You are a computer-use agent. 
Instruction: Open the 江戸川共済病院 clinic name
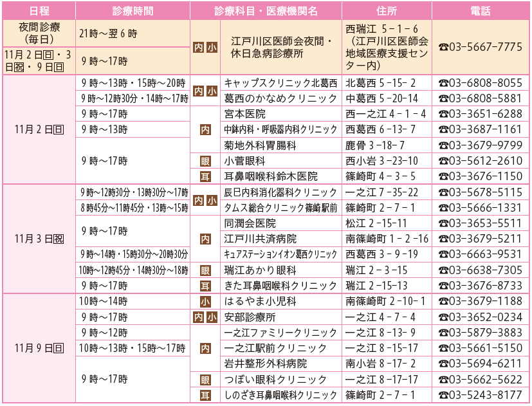[260, 239]
